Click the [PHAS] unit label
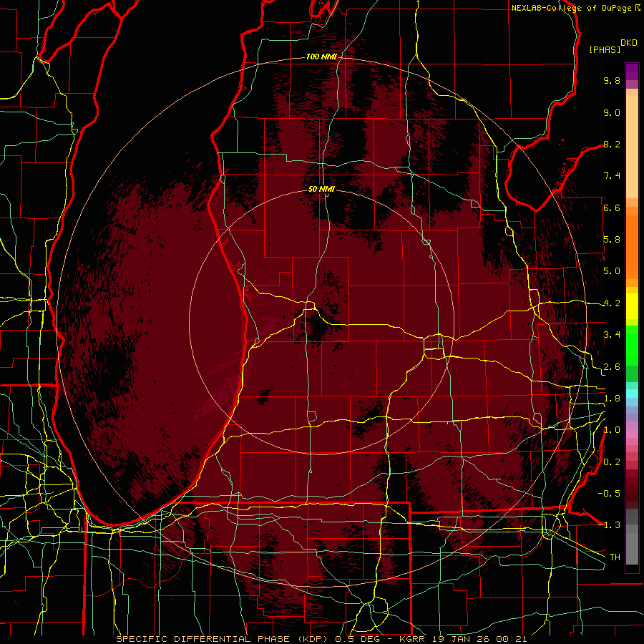Screen dimensions: 644x644 [605, 50]
